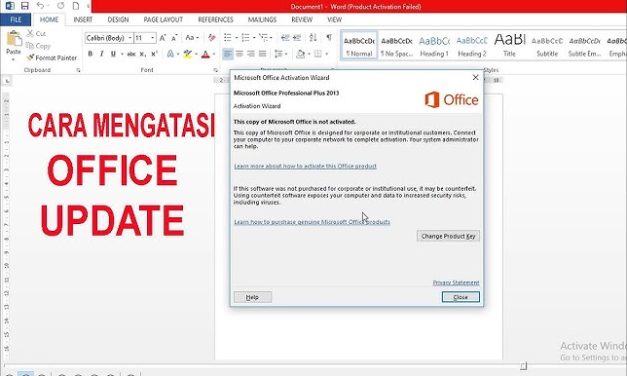The height and width of the screenshot is (376, 627).
Task: Switch to the PAGE LAYOUT tab
Action: [163, 20]
